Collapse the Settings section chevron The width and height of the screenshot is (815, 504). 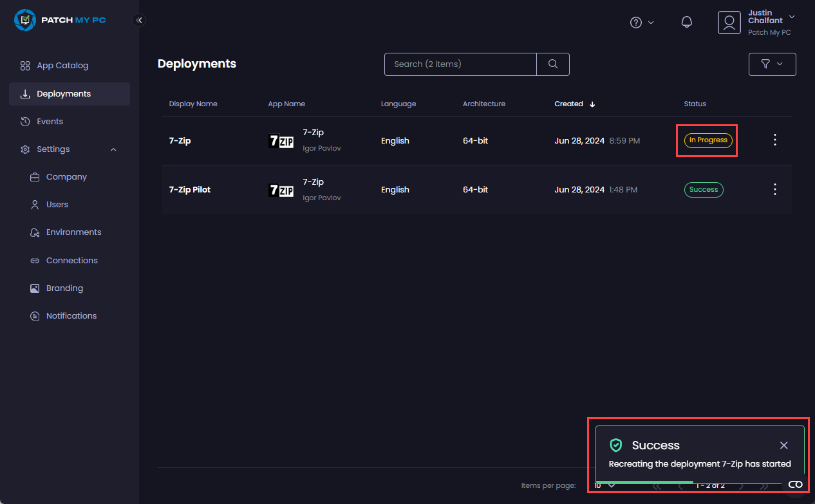pyautogui.click(x=113, y=149)
